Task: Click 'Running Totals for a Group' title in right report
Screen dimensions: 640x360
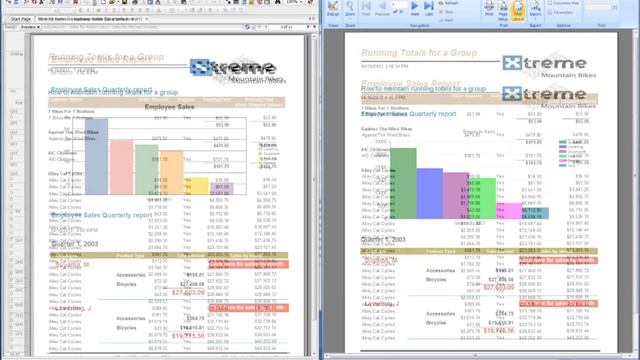Action: coord(419,53)
